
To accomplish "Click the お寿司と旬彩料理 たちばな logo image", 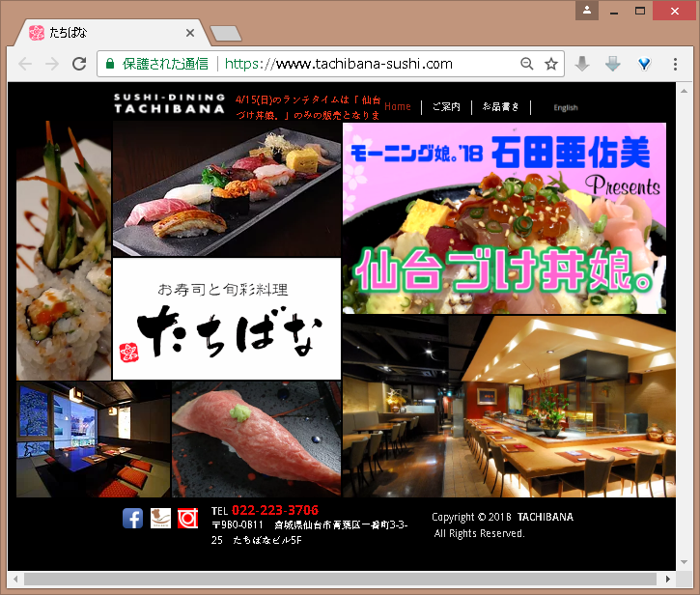I will (x=227, y=319).
